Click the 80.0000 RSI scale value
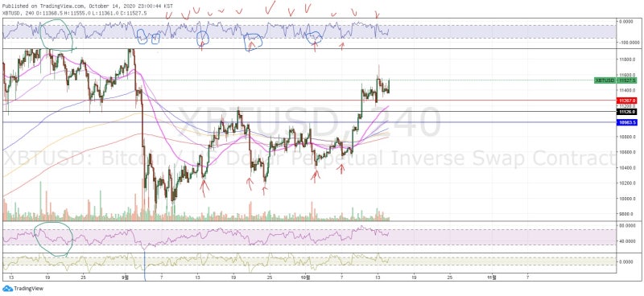 click(x=628, y=225)
